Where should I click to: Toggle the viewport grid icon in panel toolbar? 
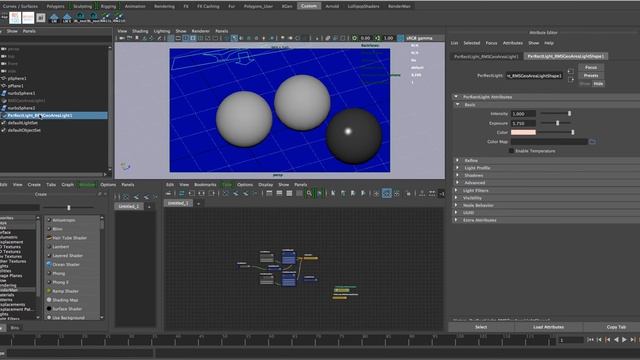tap(171, 38)
